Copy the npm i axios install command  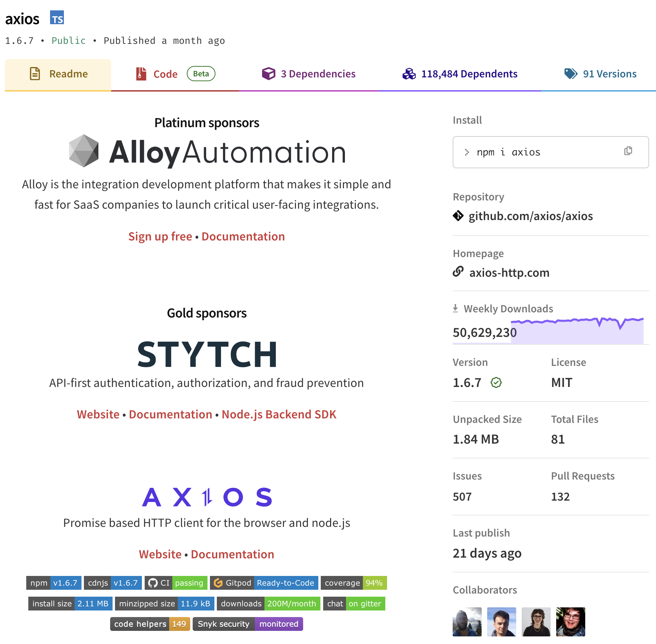[x=628, y=151]
